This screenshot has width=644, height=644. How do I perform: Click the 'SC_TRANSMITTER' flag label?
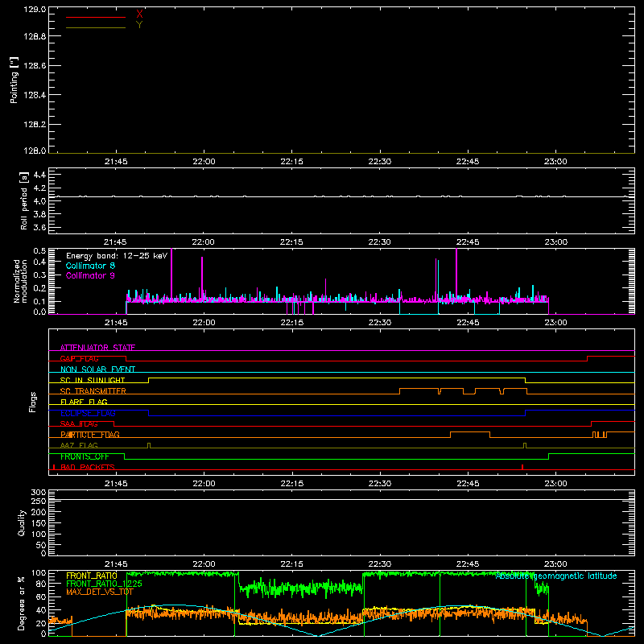(93, 391)
